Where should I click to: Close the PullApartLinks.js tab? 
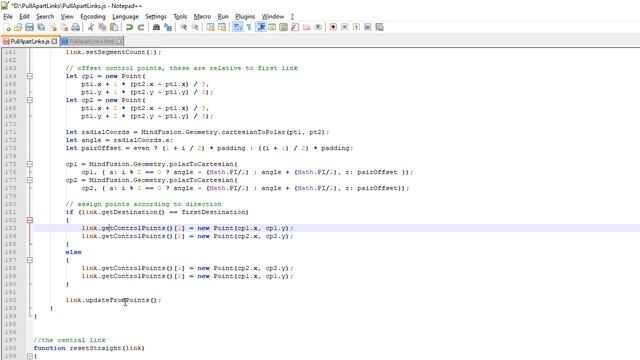(54, 42)
